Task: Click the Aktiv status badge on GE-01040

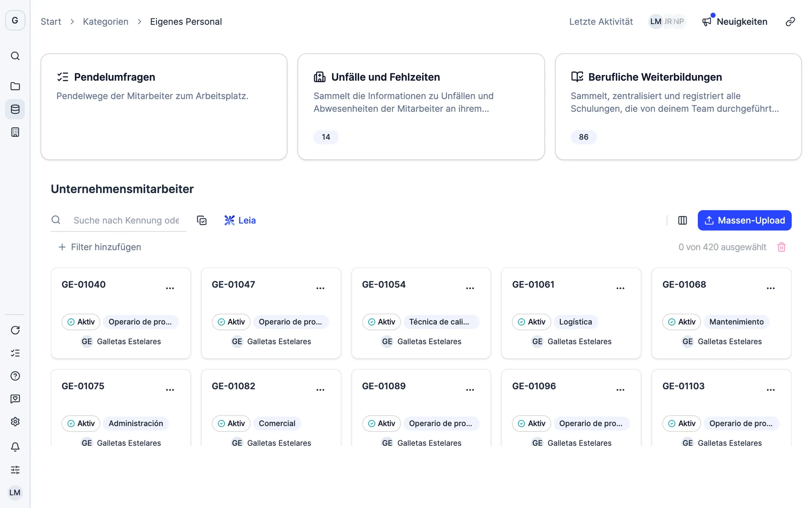Action: click(81, 322)
